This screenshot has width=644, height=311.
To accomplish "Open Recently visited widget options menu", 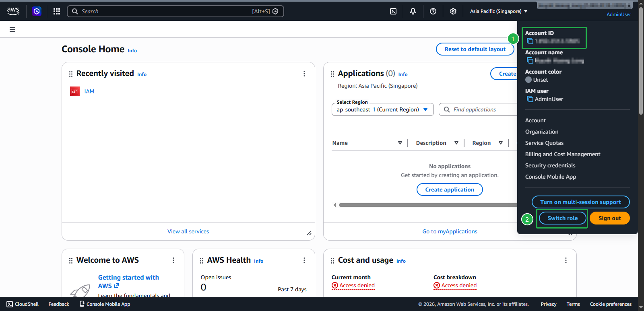I will click(304, 74).
